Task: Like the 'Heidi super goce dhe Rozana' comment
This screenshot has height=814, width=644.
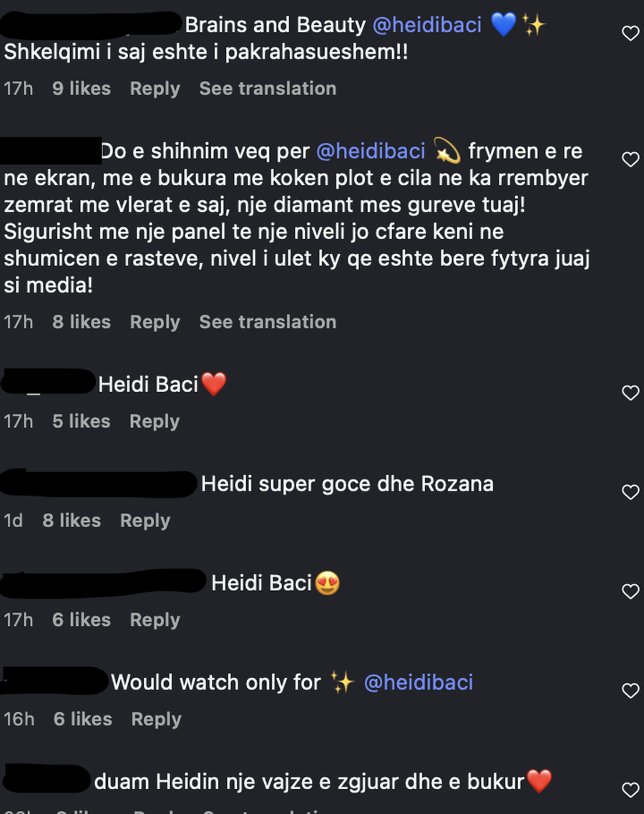Action: tap(630, 492)
